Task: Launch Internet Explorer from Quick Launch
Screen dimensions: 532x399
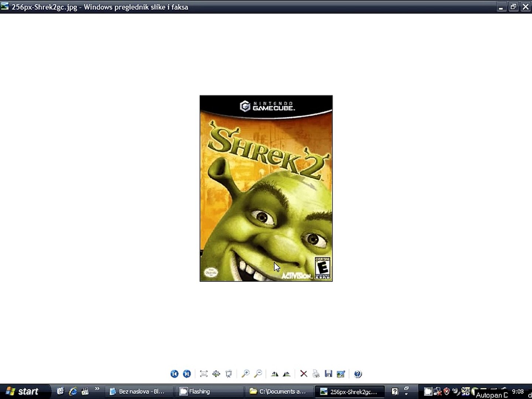Action: pyautogui.click(x=73, y=391)
